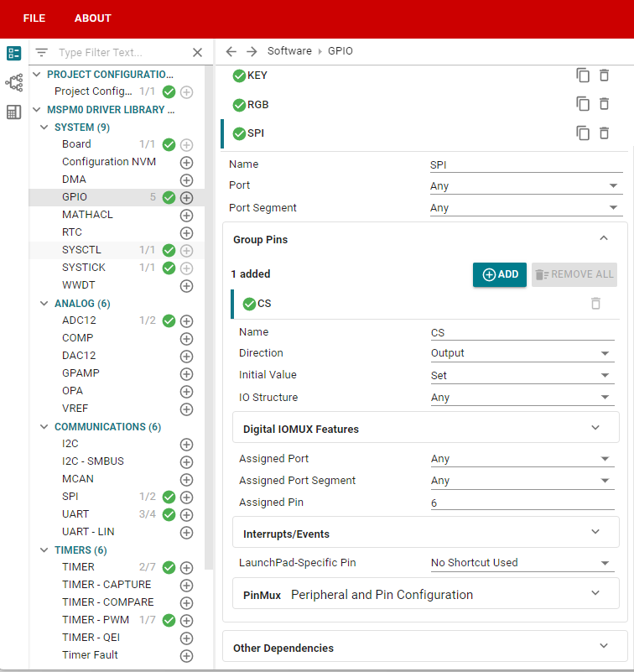
Task: Click the filter lines icon
Action: tap(42, 52)
